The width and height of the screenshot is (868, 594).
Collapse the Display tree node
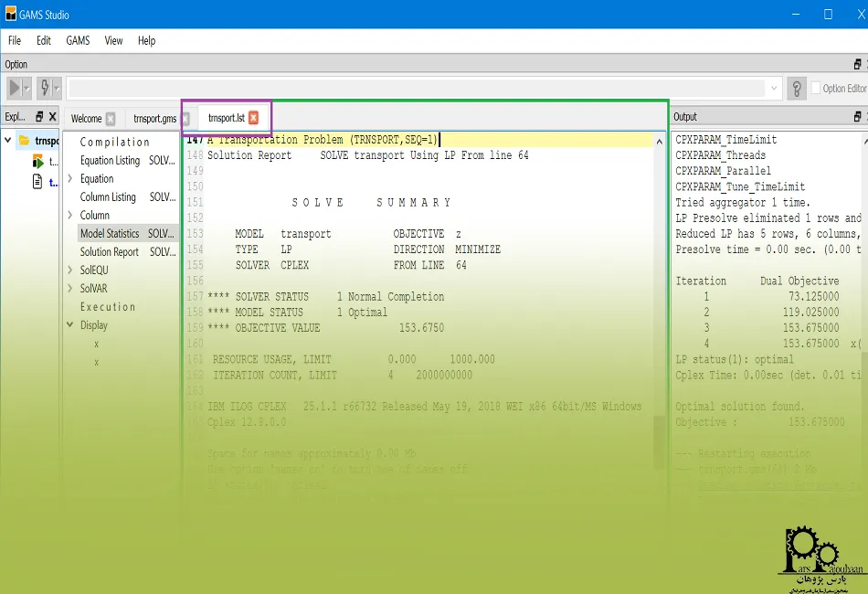[70, 325]
